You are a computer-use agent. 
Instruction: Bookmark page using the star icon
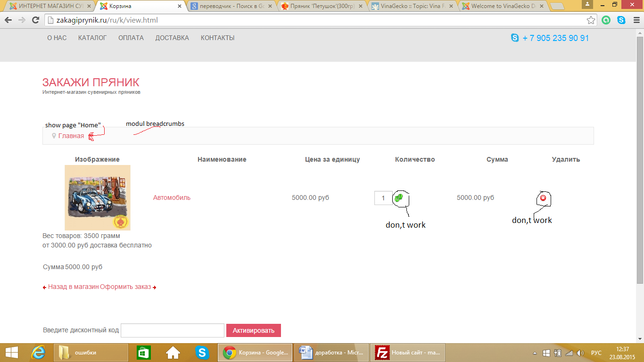[x=591, y=20]
